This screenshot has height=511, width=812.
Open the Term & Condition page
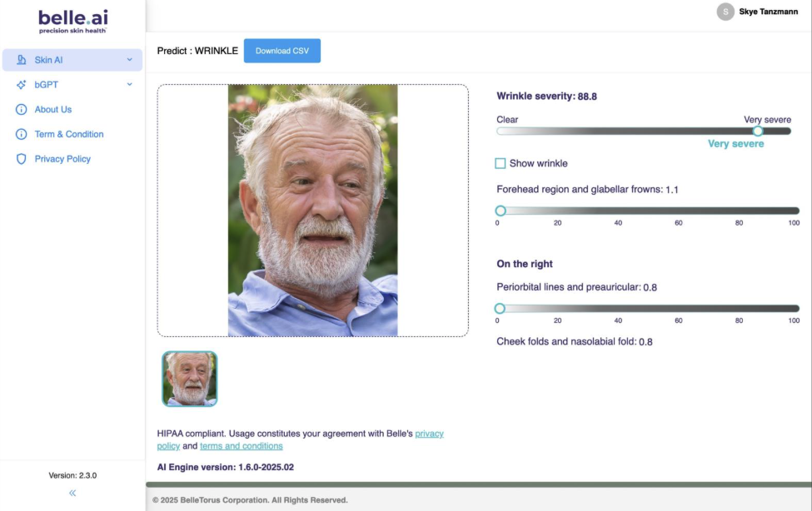(x=69, y=134)
